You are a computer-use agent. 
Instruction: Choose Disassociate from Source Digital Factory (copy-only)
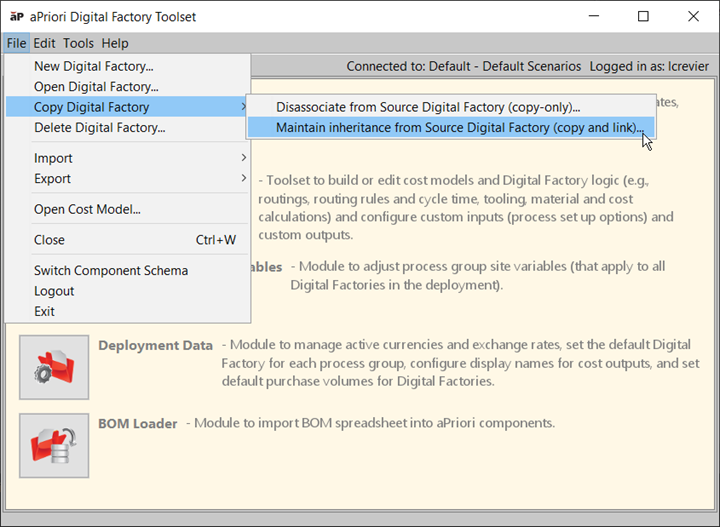pos(451,107)
